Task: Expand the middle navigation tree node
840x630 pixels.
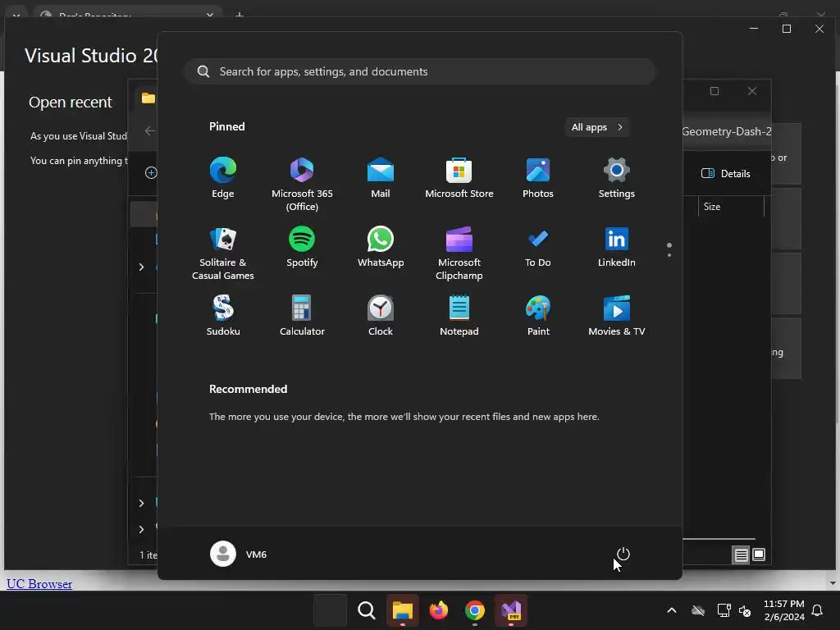Action: coord(141,267)
